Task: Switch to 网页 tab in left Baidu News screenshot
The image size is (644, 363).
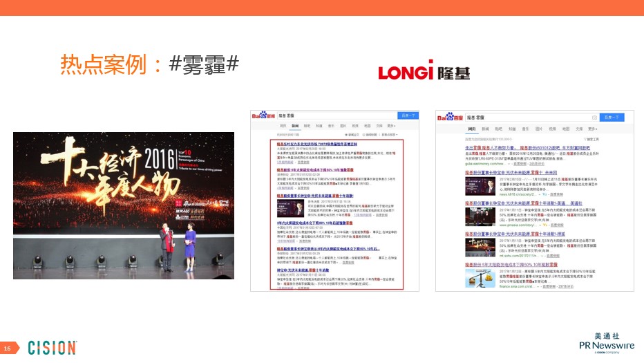Action: click(283, 126)
